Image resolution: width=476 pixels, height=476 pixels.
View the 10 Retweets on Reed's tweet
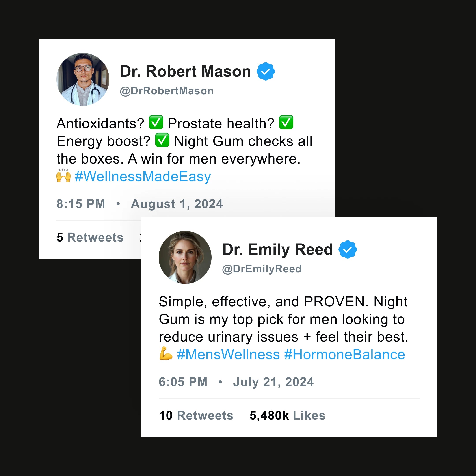(x=196, y=415)
